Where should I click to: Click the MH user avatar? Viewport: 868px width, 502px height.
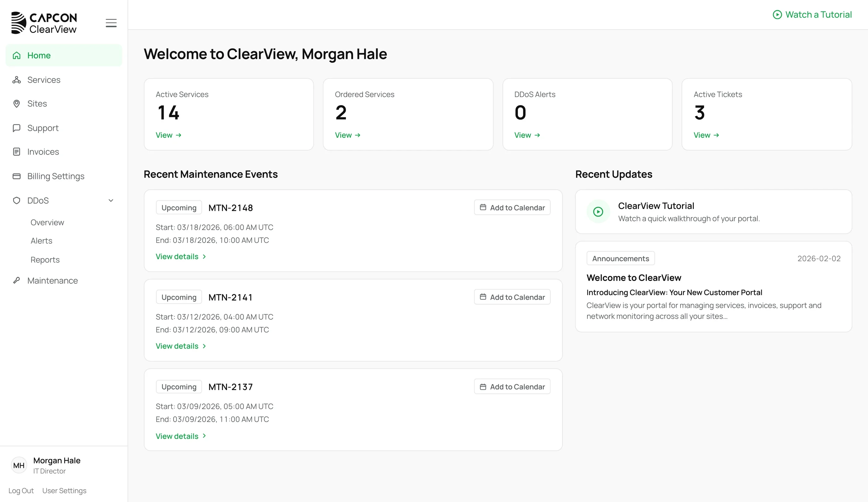click(19, 465)
